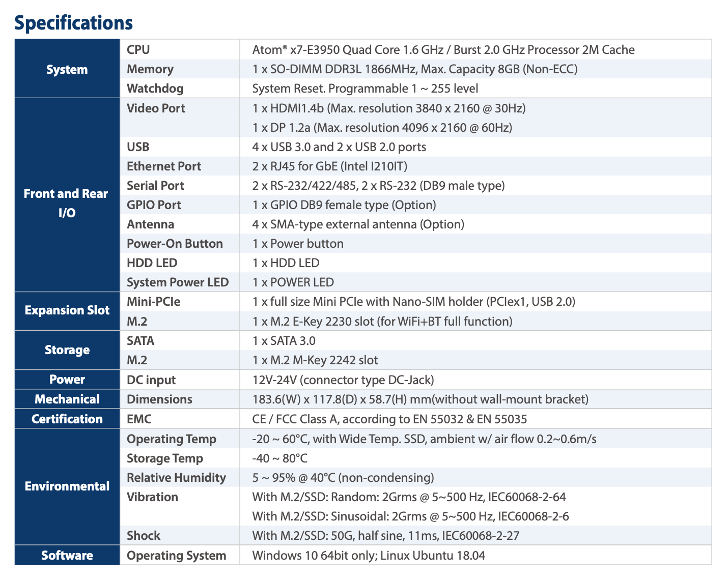Select the Front and Rear I/O category cell
The height and width of the screenshot is (579, 728).
point(66,203)
